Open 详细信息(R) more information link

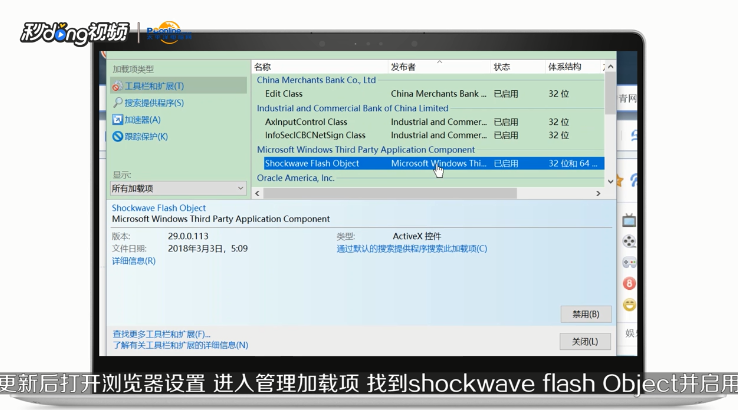click(134, 261)
